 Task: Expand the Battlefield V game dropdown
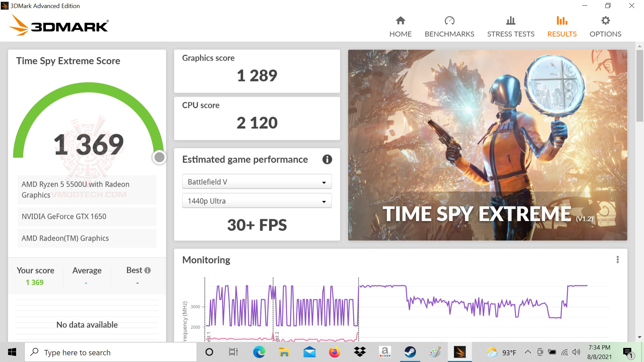257,182
